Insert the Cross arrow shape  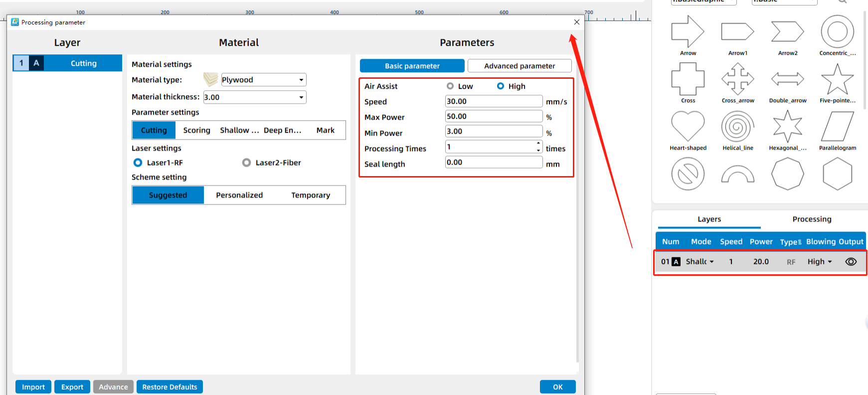(737, 79)
